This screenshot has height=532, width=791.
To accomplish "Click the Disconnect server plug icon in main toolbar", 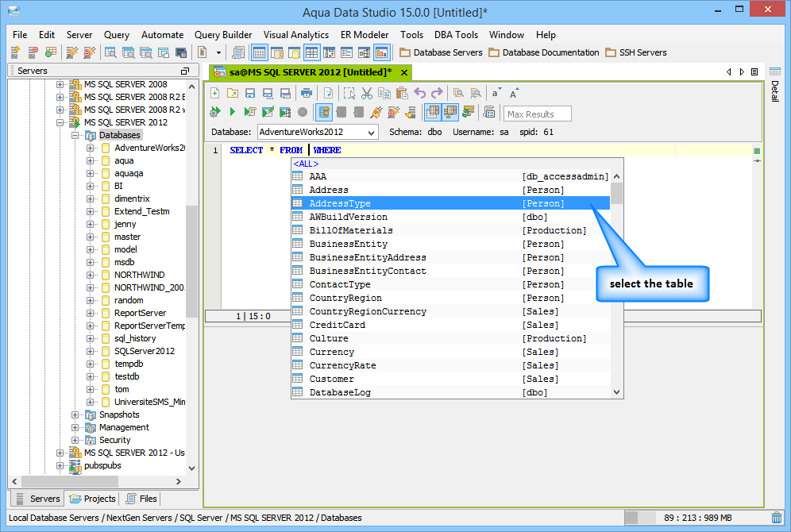I will (90, 52).
